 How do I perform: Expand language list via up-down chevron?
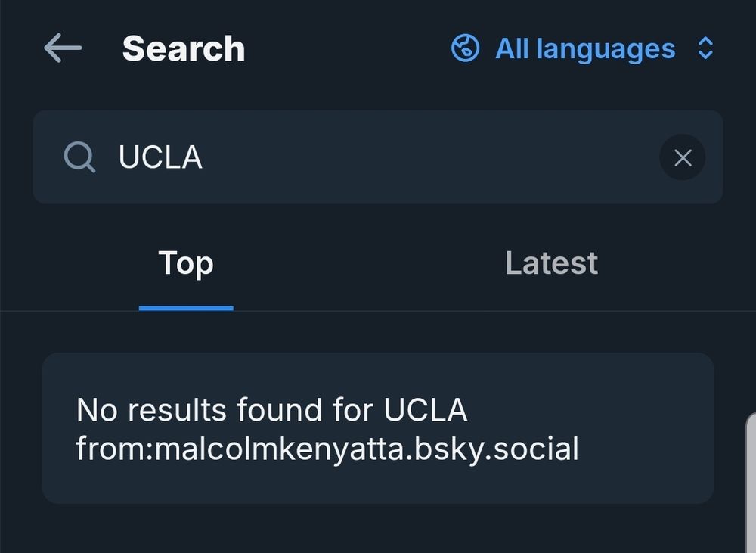(x=705, y=48)
